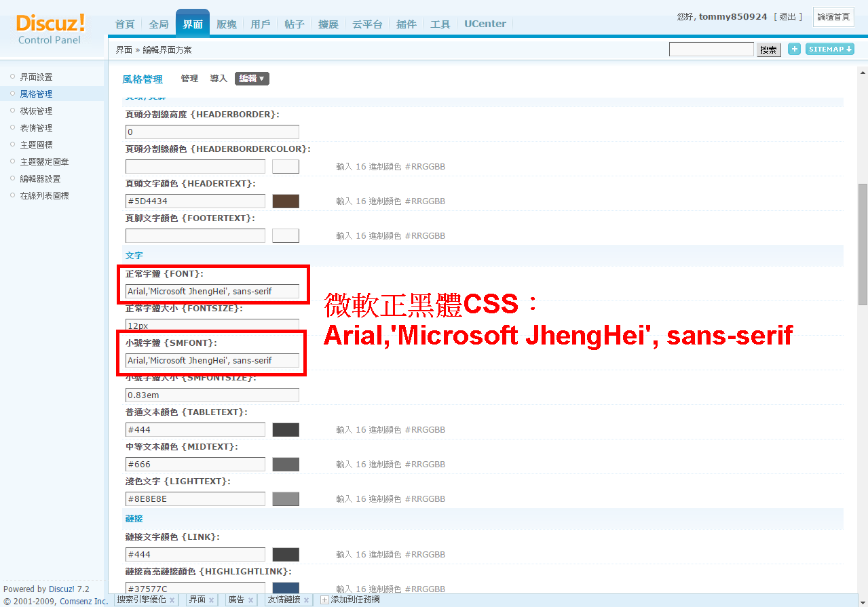Image resolution: width=868 pixels, height=607 pixels.
Task: Open the LIGHTTEXT color swatch
Action: pos(286,498)
